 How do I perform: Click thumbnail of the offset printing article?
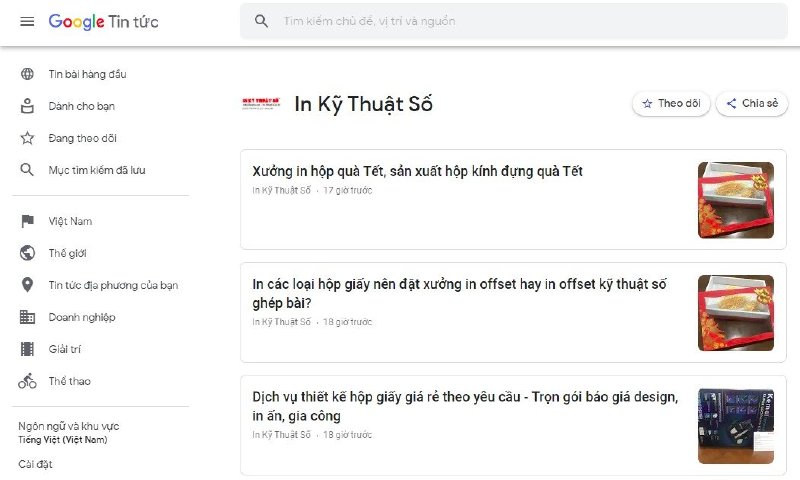[x=735, y=312]
